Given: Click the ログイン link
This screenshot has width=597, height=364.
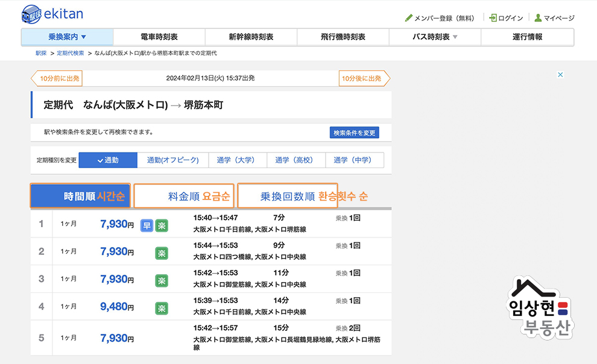Looking at the screenshot, I should coord(511,18).
